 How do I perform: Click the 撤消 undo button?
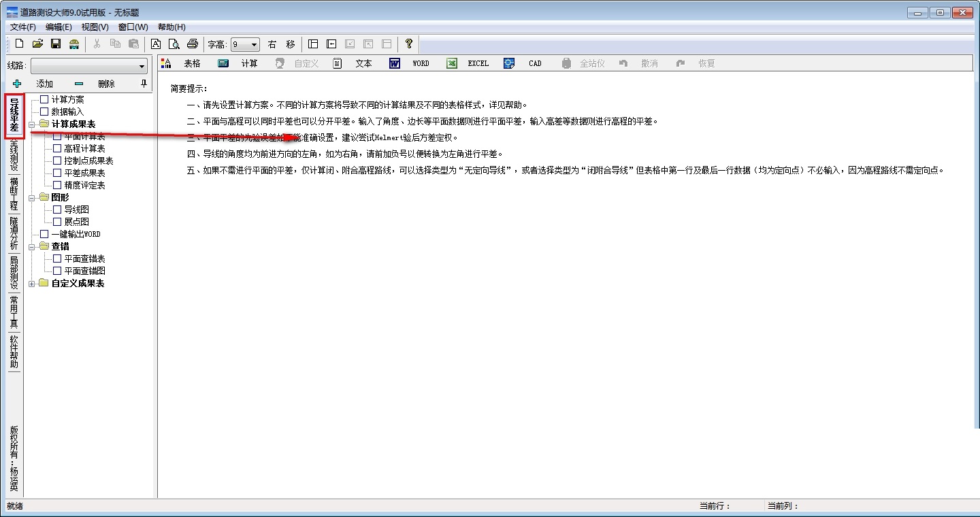[639, 63]
